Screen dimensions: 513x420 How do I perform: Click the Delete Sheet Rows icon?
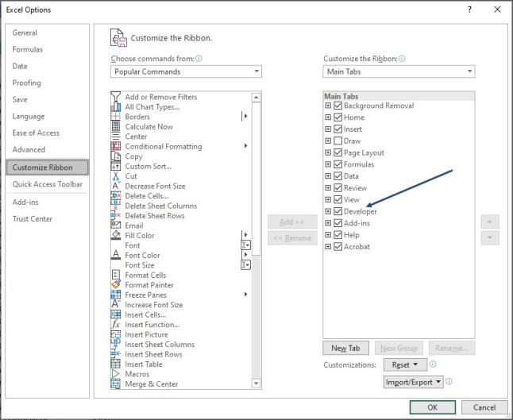tap(115, 216)
